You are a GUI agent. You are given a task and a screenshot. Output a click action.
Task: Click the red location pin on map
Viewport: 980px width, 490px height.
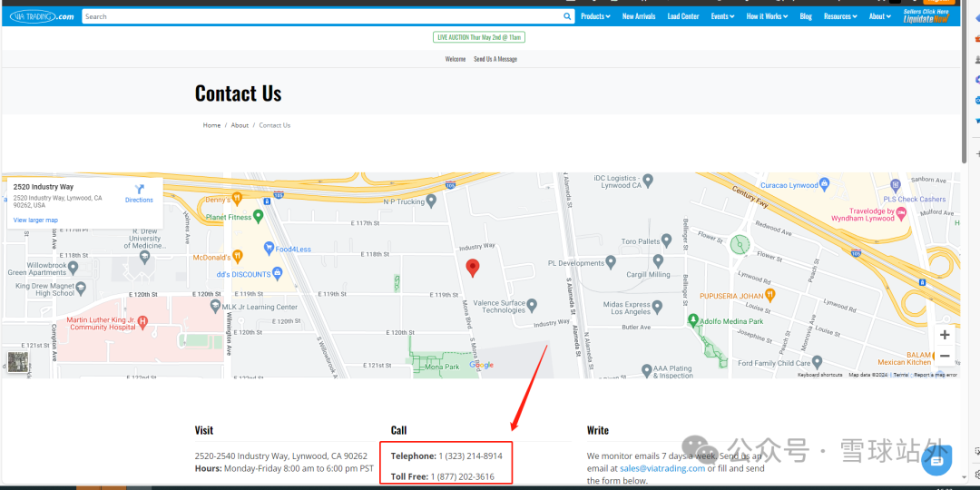(472, 267)
